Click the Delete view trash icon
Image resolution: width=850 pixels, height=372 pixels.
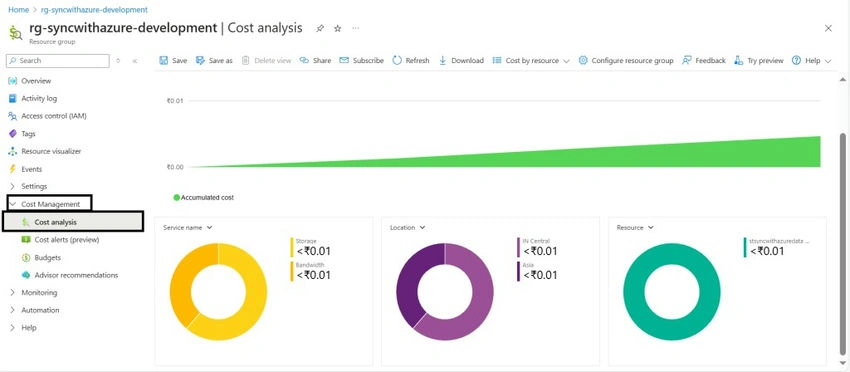click(245, 61)
